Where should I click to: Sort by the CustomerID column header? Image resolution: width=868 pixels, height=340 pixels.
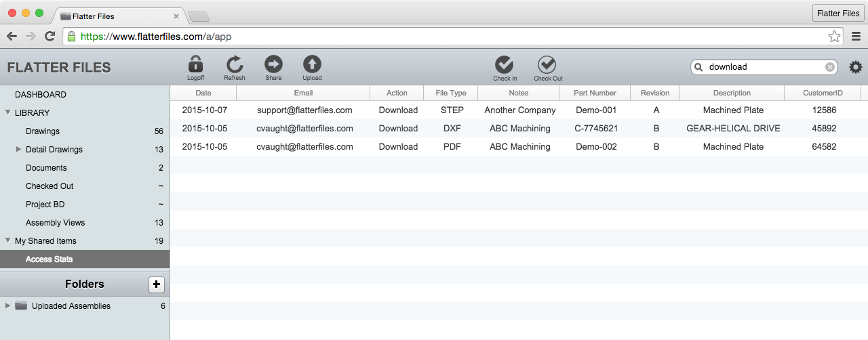tap(823, 93)
